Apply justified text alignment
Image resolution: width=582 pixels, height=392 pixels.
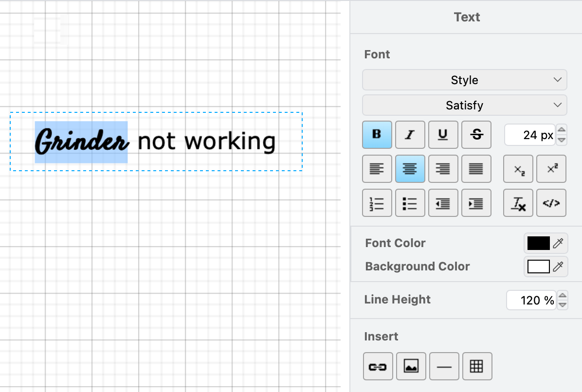(476, 169)
